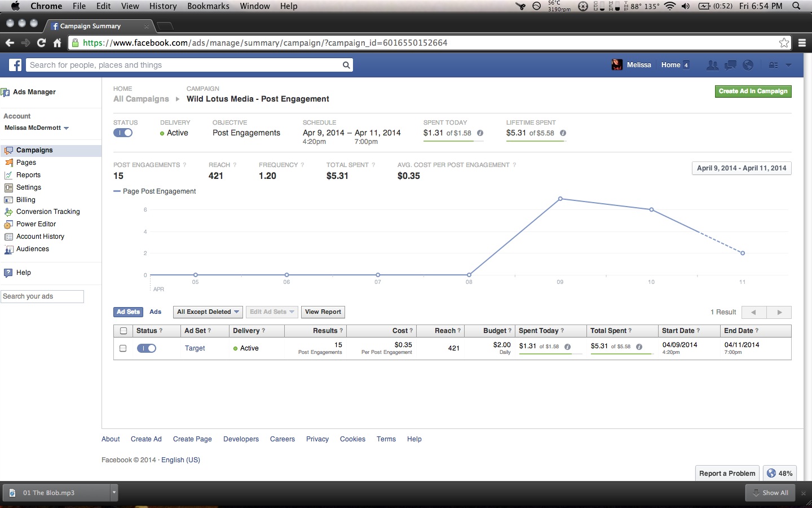This screenshot has width=812, height=508.
Task: Click info icon next to Lifetime Spent
Action: click(563, 133)
